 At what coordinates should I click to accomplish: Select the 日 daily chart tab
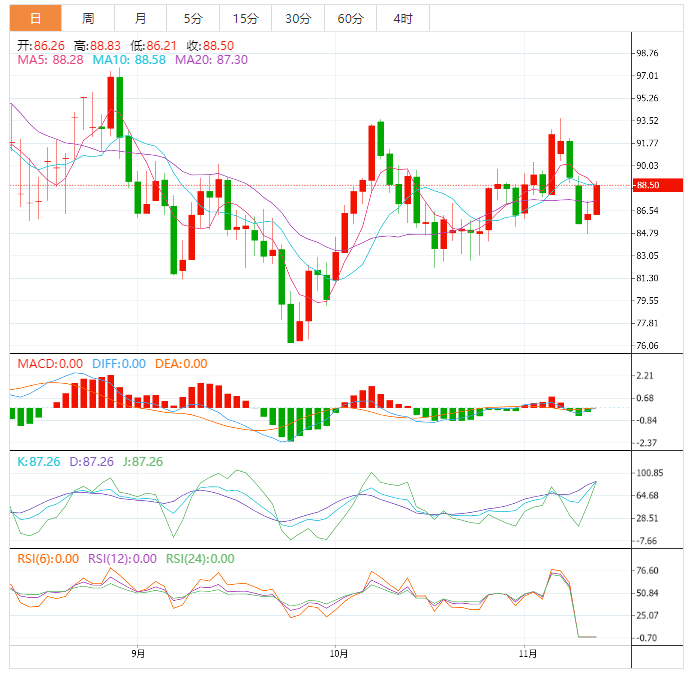click(36, 18)
